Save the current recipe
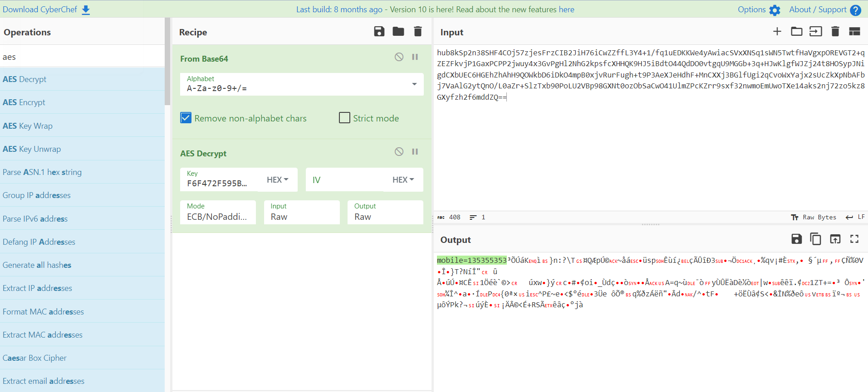 tap(379, 31)
